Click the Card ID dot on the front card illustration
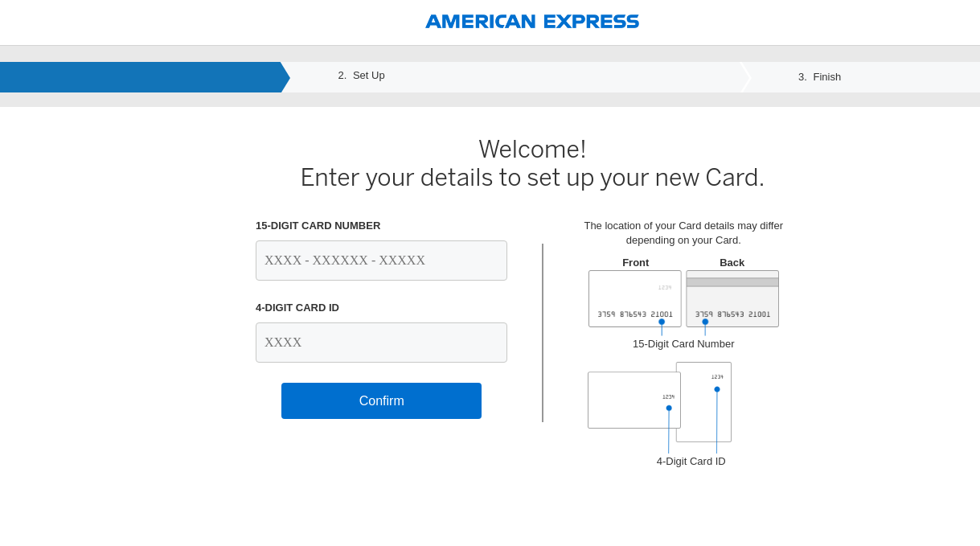Screen dimensions: 980x546 pyautogui.click(x=669, y=408)
